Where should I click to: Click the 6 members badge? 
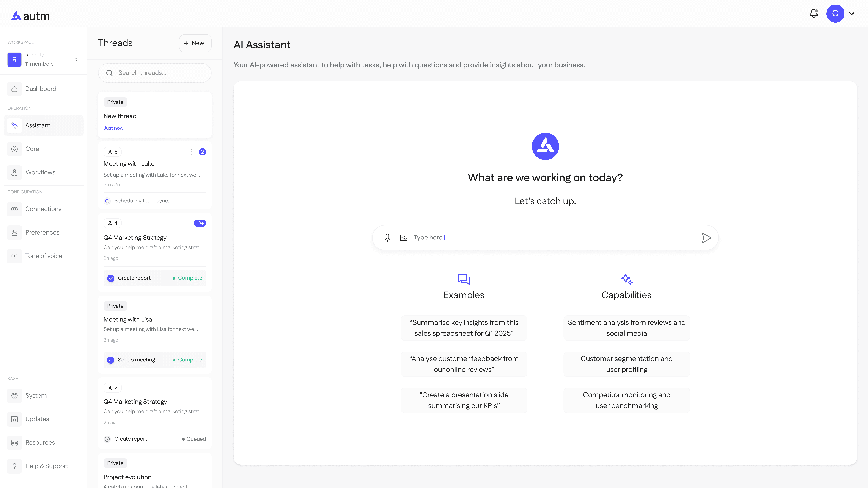113,152
